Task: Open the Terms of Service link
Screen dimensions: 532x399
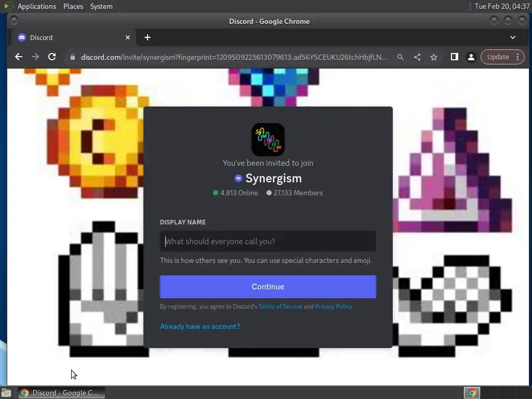Action: 280,307
